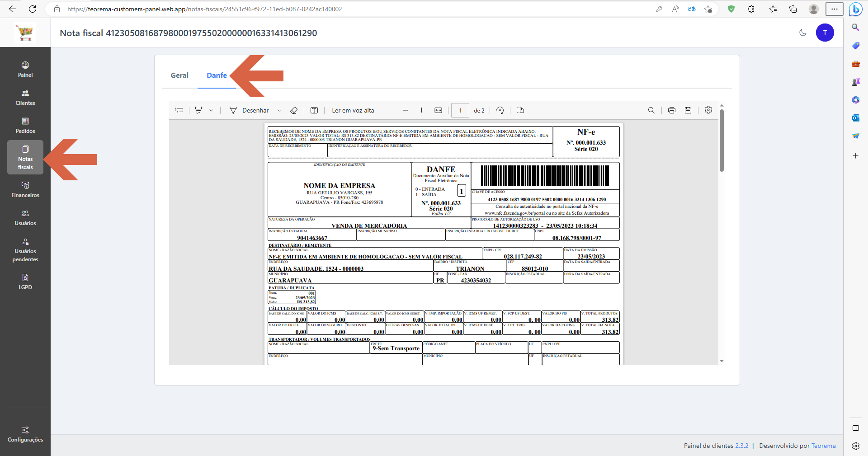Open browser extensions puzzle icon

click(751, 9)
